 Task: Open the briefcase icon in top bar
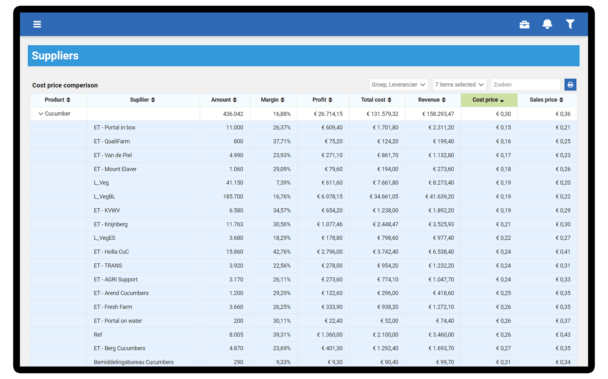tap(524, 24)
